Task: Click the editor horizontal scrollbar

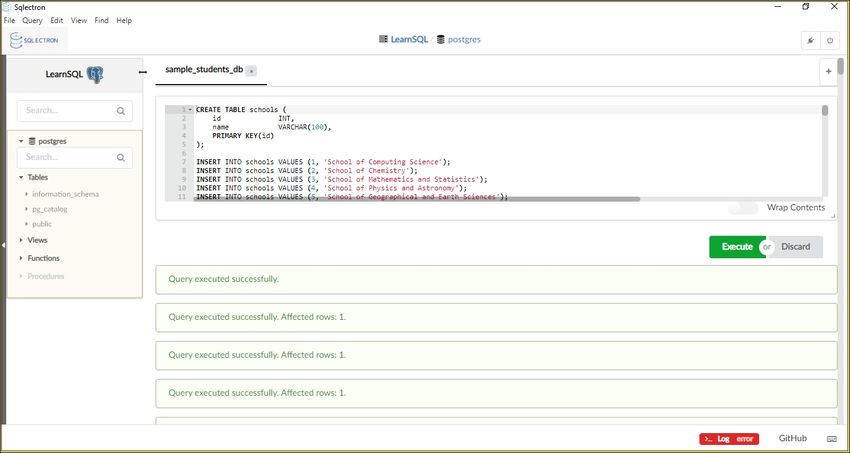Action: coord(416,199)
